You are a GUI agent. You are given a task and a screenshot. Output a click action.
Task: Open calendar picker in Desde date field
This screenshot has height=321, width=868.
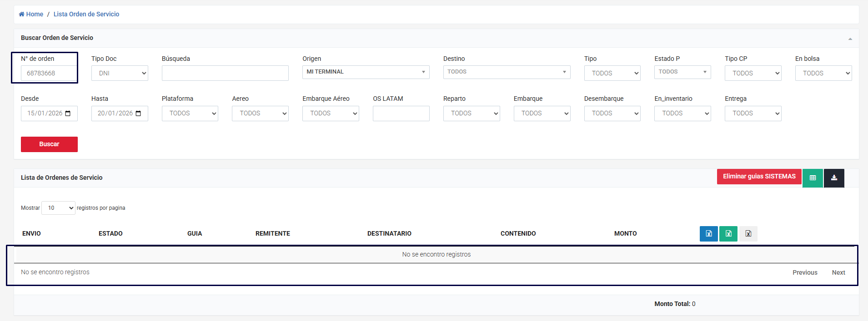pyautogui.click(x=68, y=114)
